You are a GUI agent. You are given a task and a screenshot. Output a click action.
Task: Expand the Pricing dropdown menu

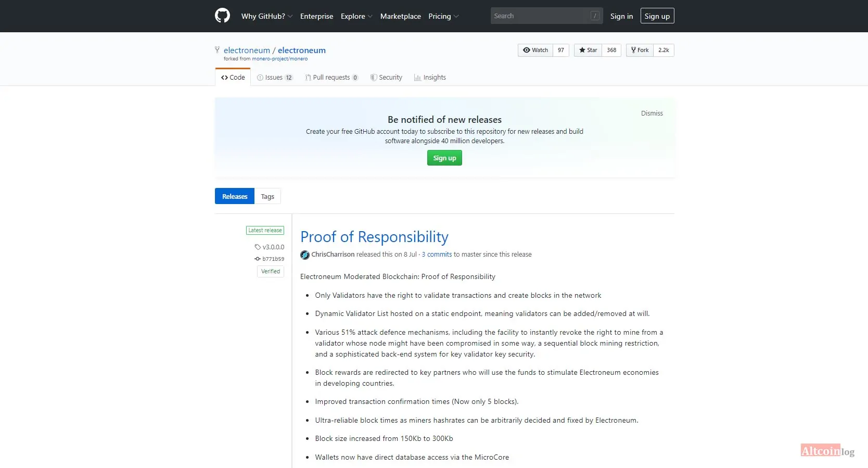(x=443, y=16)
